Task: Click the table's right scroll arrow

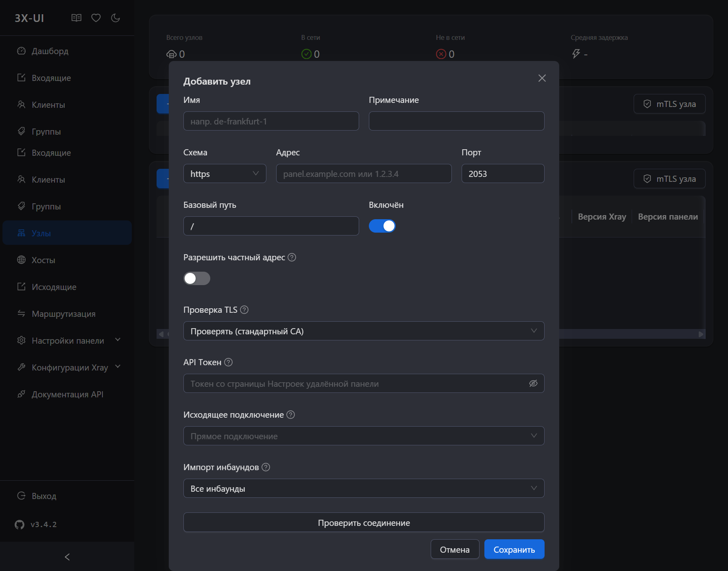Action: tap(701, 334)
